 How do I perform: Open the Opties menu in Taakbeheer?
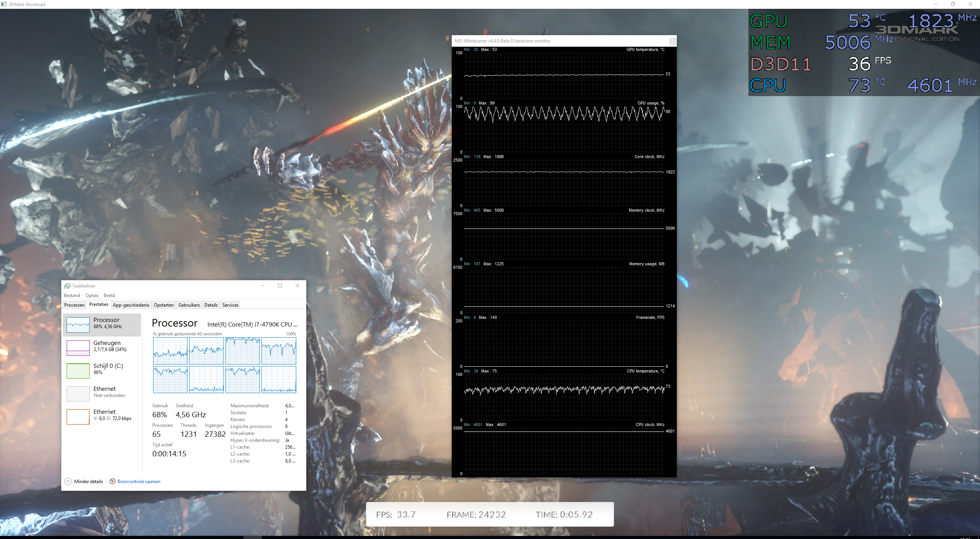click(x=91, y=295)
